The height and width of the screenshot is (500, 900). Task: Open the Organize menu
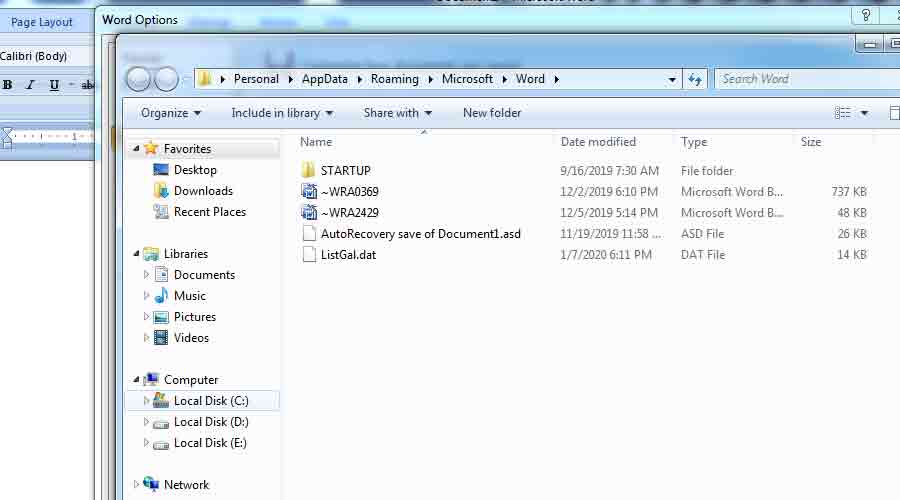pyautogui.click(x=170, y=113)
